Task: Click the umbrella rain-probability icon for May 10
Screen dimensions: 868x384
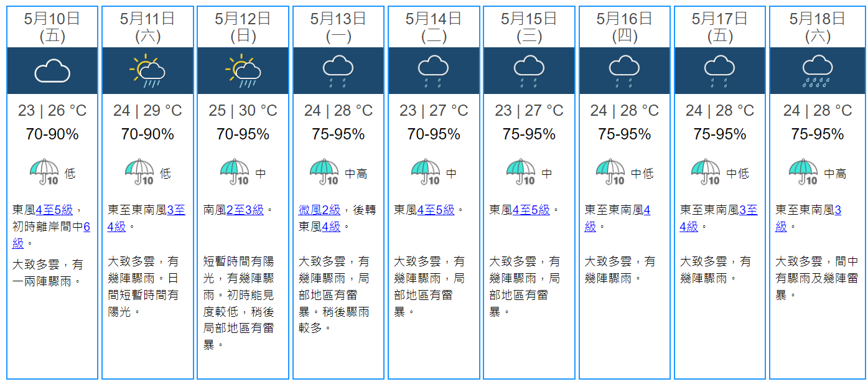Action: point(44,172)
